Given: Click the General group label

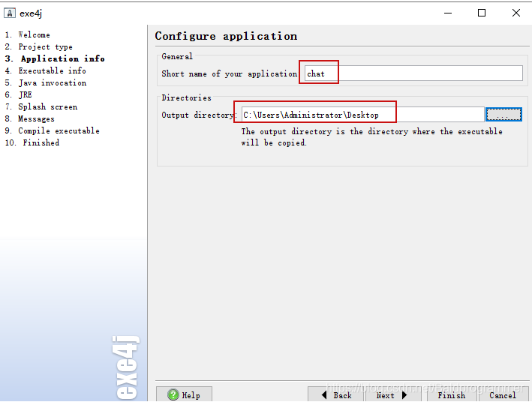Looking at the screenshot, I should click(x=177, y=56).
